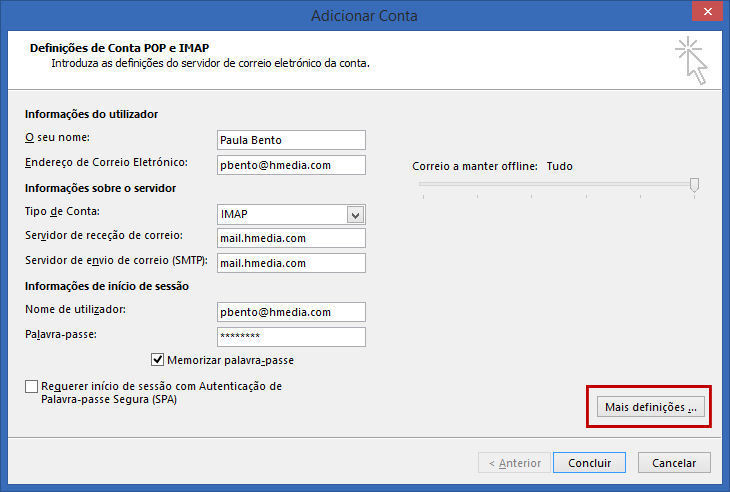The height and width of the screenshot is (492, 730).
Task: Click the Anterior button
Action: (x=514, y=463)
